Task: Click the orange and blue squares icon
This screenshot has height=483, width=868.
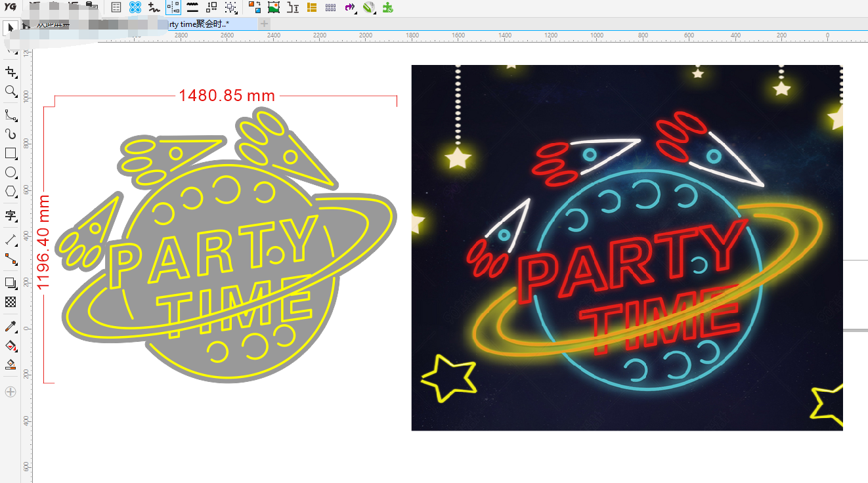Action: (255, 7)
